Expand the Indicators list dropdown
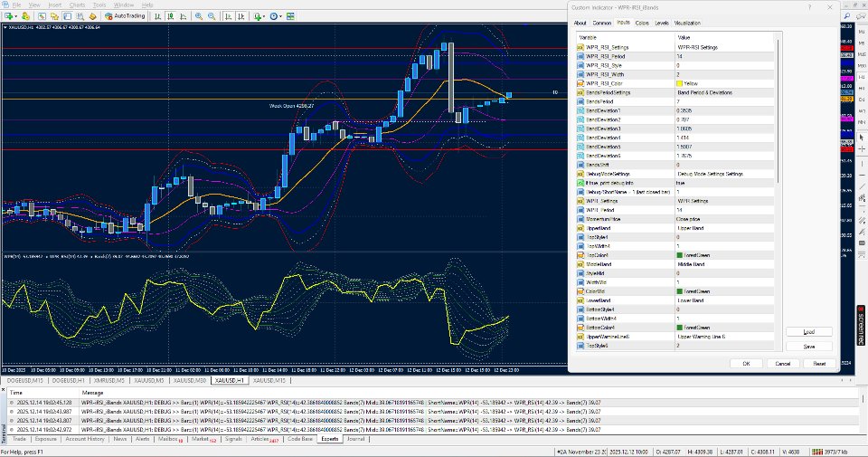 259,16
